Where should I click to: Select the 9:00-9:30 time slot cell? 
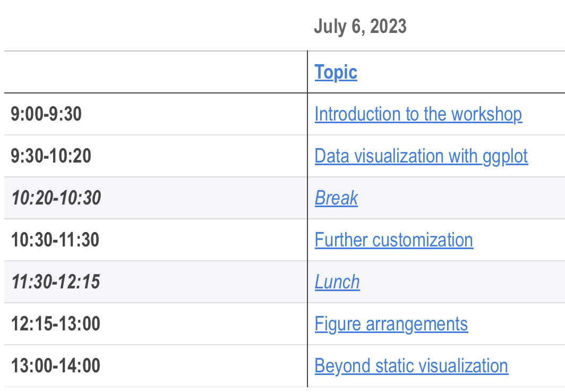click(46, 114)
